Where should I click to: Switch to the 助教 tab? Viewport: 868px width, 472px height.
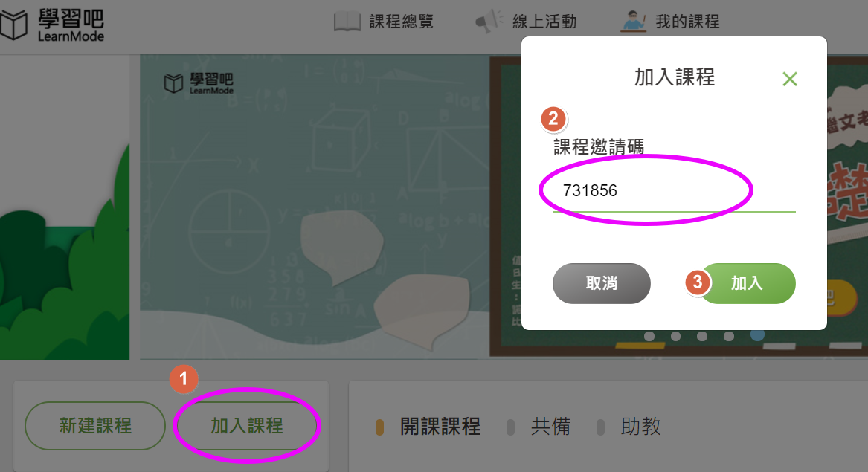click(x=640, y=427)
